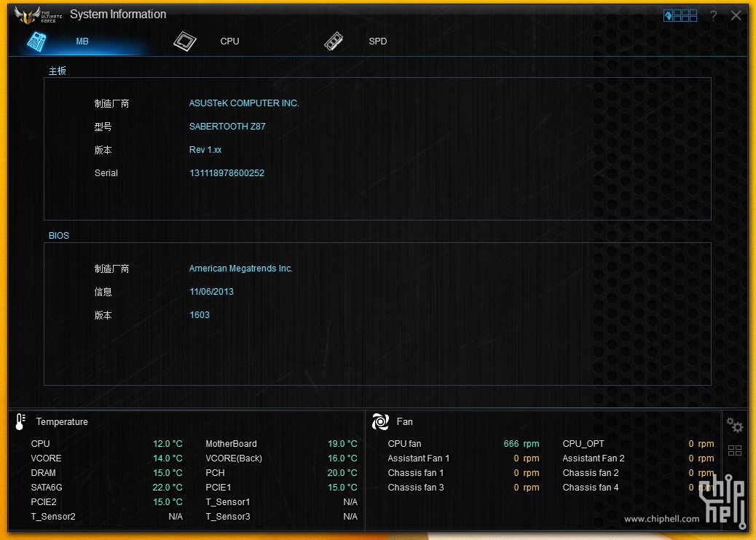Image resolution: width=756 pixels, height=540 pixels.
Task: Click the Temperature panel heading
Action: [x=62, y=421]
